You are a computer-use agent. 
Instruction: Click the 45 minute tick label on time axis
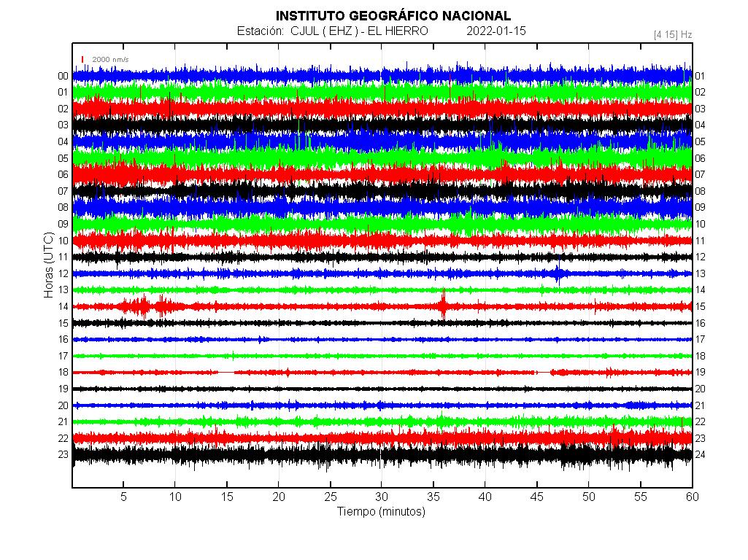pyautogui.click(x=536, y=497)
